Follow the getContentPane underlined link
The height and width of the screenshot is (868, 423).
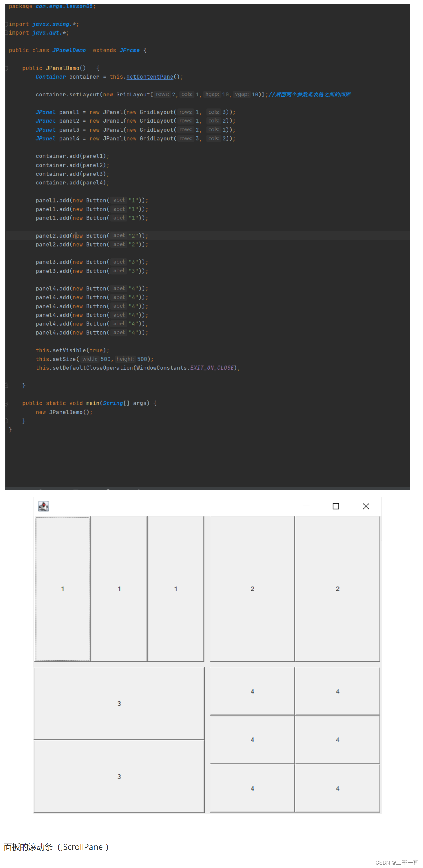click(x=150, y=77)
